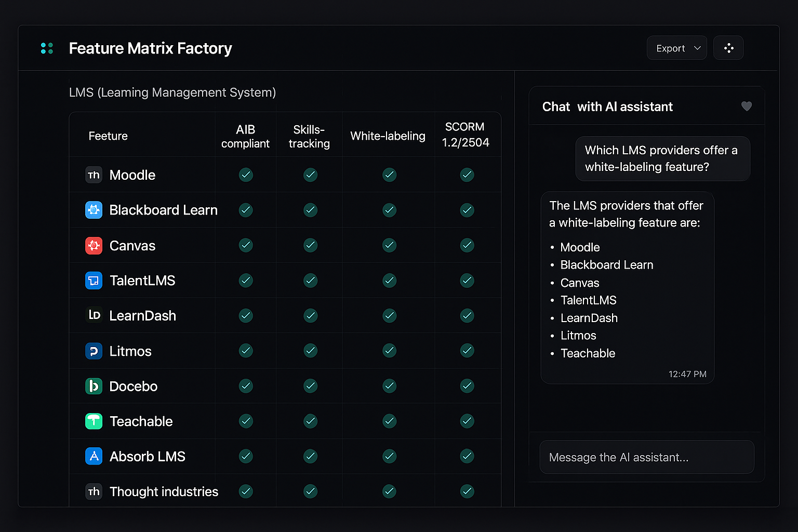Click the Moodle logo icon
Image resolution: width=798 pixels, height=532 pixels.
click(94, 175)
